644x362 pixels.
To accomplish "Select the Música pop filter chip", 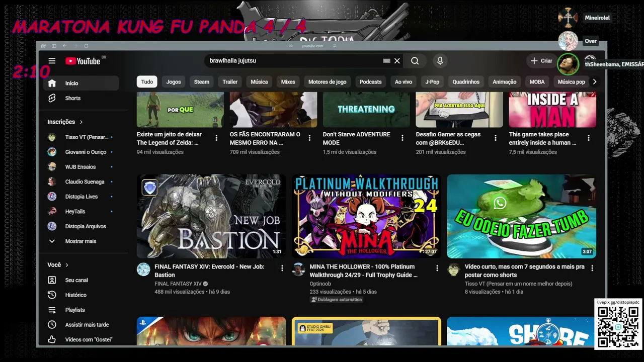I will pos(572,81).
